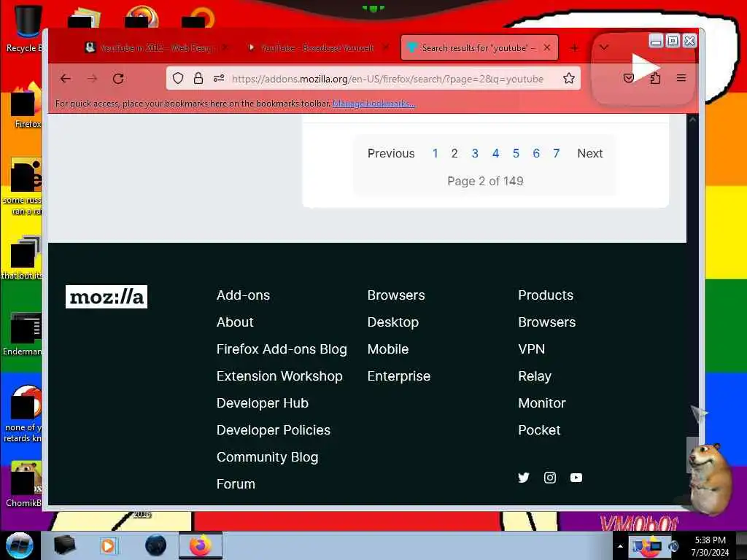Go to Next results page
This screenshot has width=747, height=560.
click(x=589, y=153)
